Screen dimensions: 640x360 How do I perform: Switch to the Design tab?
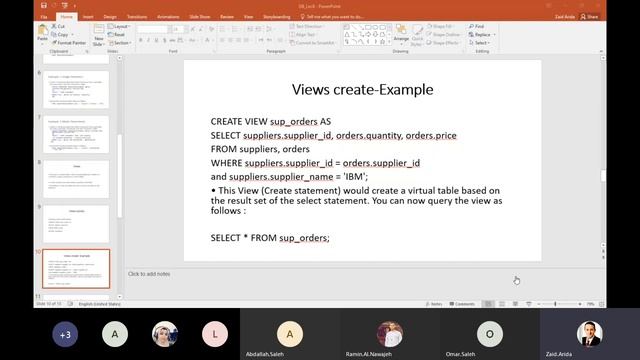tap(110, 17)
